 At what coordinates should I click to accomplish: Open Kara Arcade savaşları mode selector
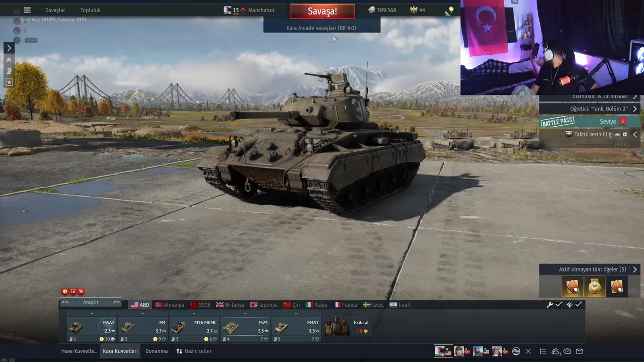[321, 28]
